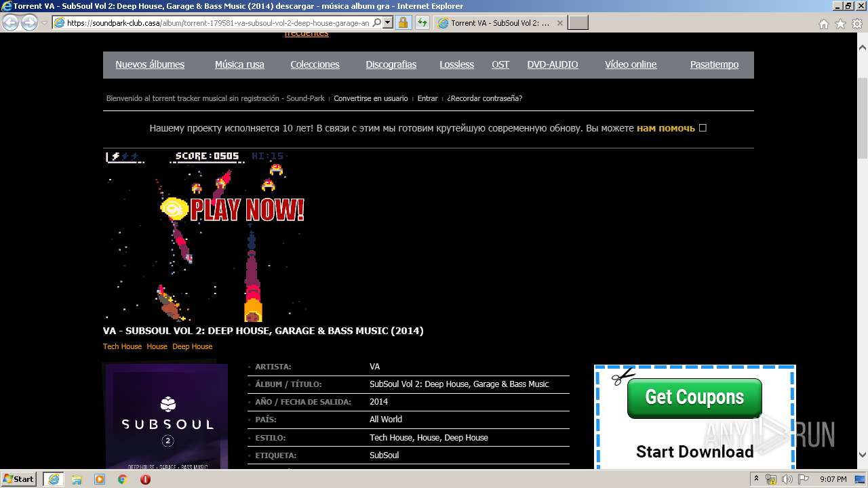Expand the address bar autocomplete dropdown
868x488 pixels.
pyautogui.click(x=388, y=23)
